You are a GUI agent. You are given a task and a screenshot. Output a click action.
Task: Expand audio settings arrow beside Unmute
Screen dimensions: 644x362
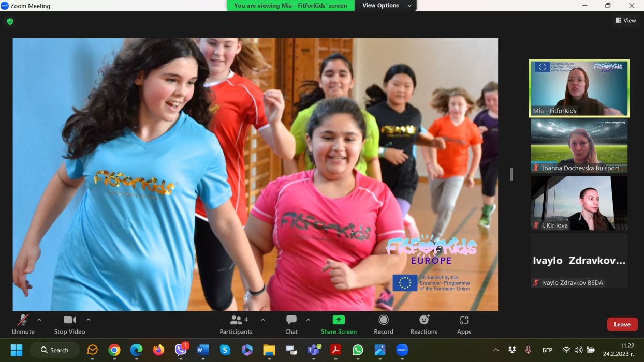pos(39,320)
